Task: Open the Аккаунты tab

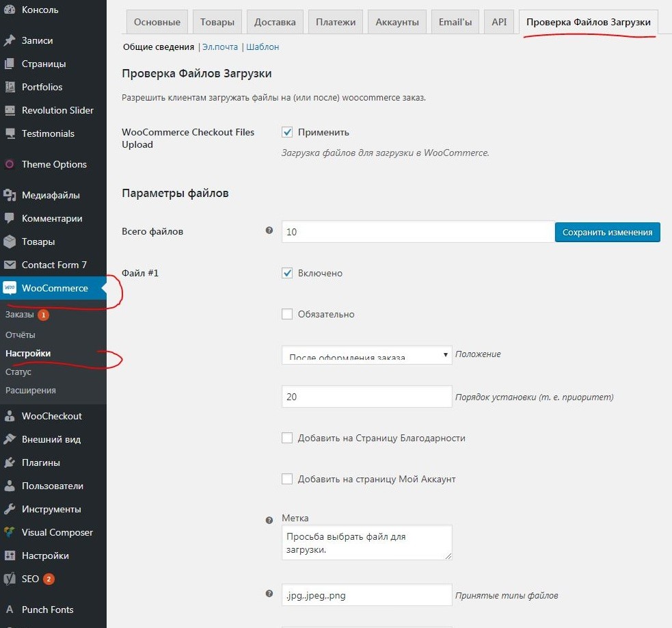Action: coord(397,22)
